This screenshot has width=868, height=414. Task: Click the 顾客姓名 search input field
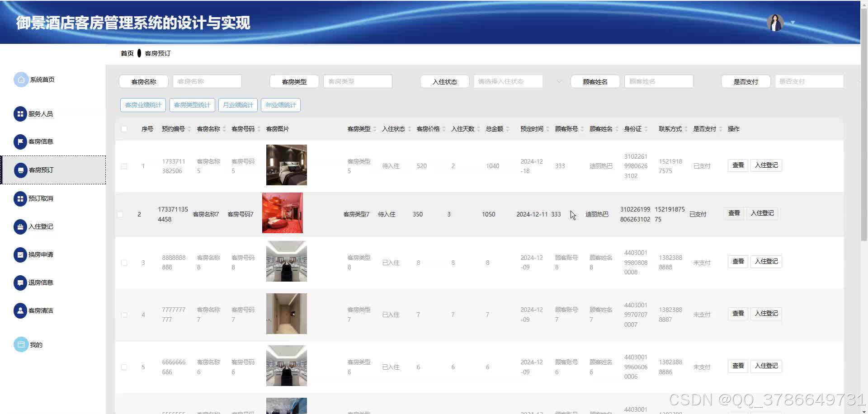tap(658, 81)
